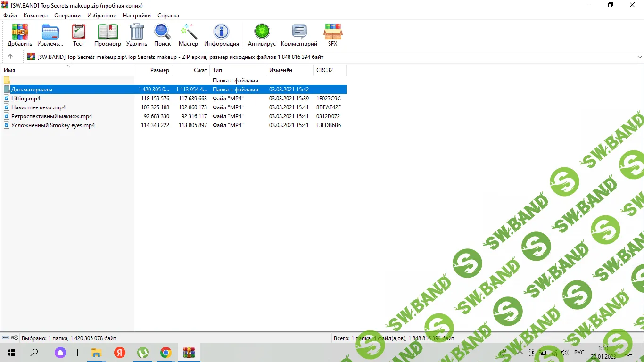Sort files by Размер column header
The width and height of the screenshot is (644, 362).
pyautogui.click(x=159, y=70)
